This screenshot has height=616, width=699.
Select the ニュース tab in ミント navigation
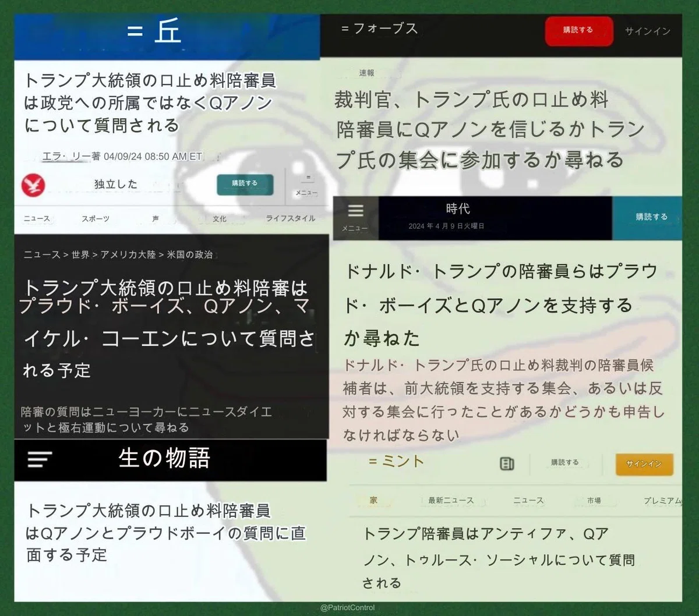[x=528, y=500]
